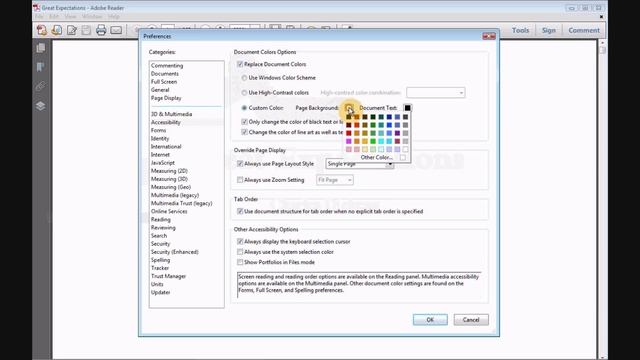
Task: Pick the bright green swatch in the palette
Action: [x=373, y=141]
